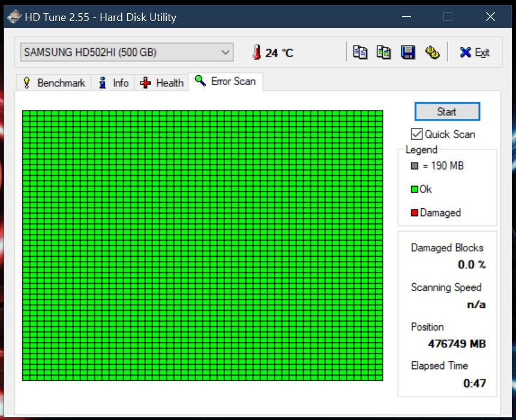516x420 pixels.
Task: Click the save screenshot floppy disk icon
Action: pyautogui.click(x=408, y=52)
